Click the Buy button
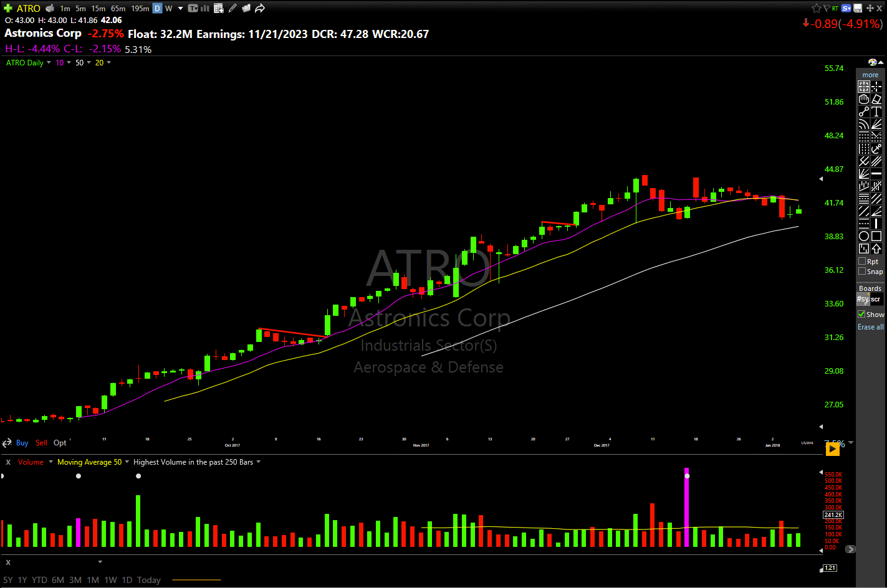Viewport: 887px width, 588px height. [x=22, y=443]
